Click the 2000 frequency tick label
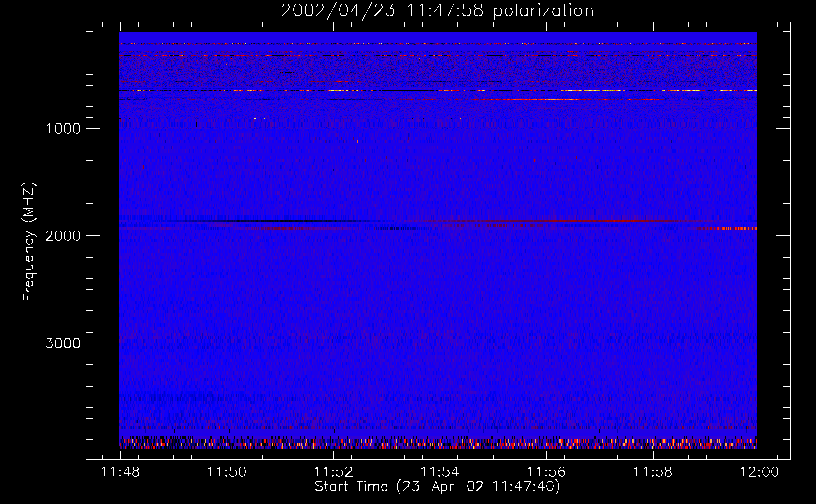This screenshot has width=816, height=504. [63, 236]
